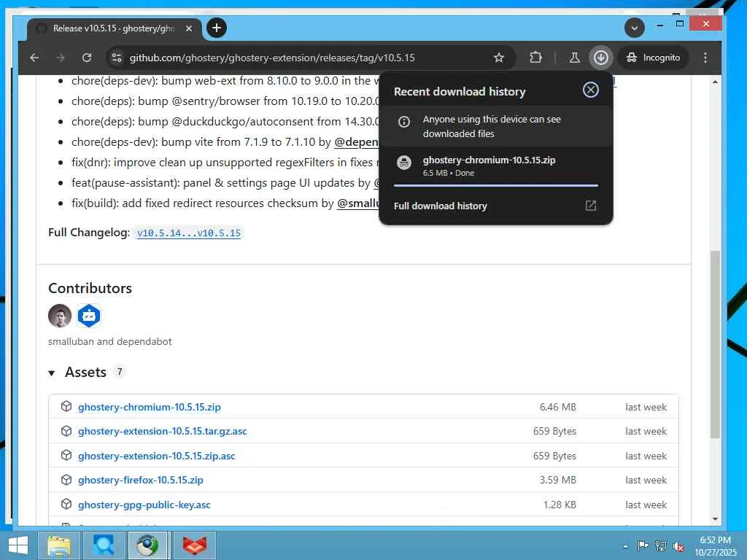Download ghostery-extension-10.5.15.zip.asc
Screen dimensions: 747x560
pyautogui.click(x=156, y=456)
